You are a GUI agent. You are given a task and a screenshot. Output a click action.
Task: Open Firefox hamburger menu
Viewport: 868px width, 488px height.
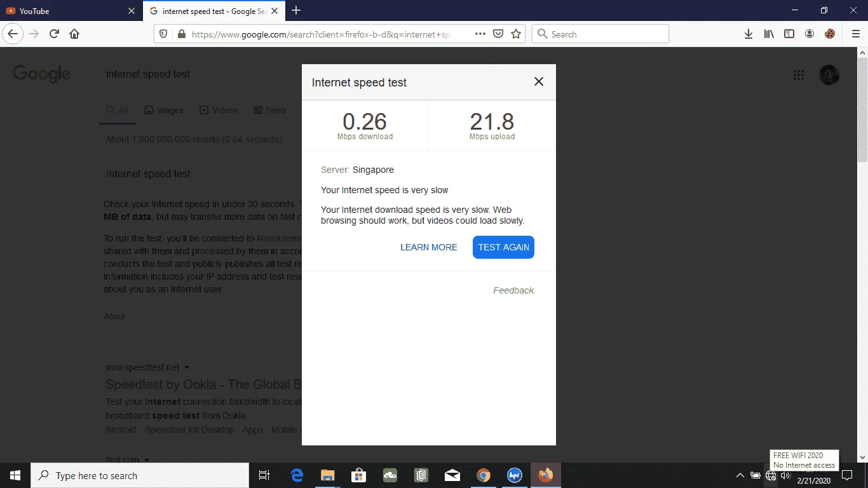(855, 34)
